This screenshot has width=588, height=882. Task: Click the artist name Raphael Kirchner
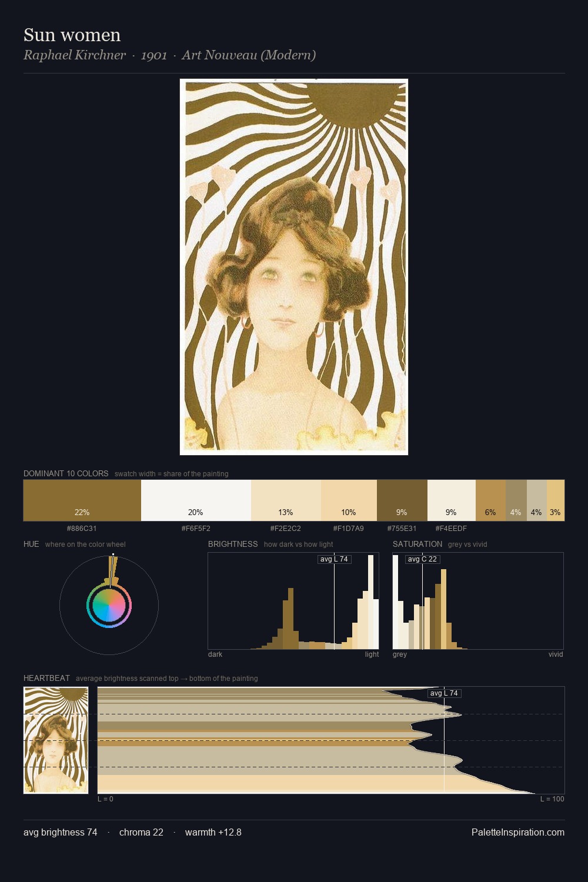tap(75, 55)
